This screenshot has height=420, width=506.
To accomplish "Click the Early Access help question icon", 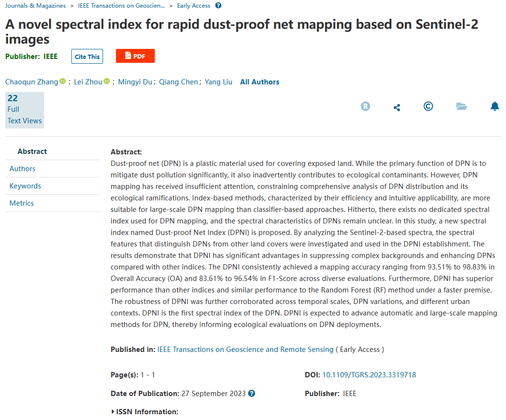I will point(218,6).
